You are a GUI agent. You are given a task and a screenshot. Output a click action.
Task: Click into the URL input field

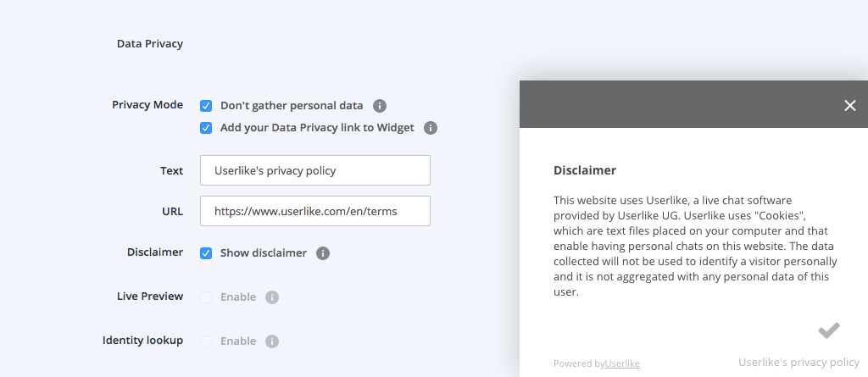(315, 212)
